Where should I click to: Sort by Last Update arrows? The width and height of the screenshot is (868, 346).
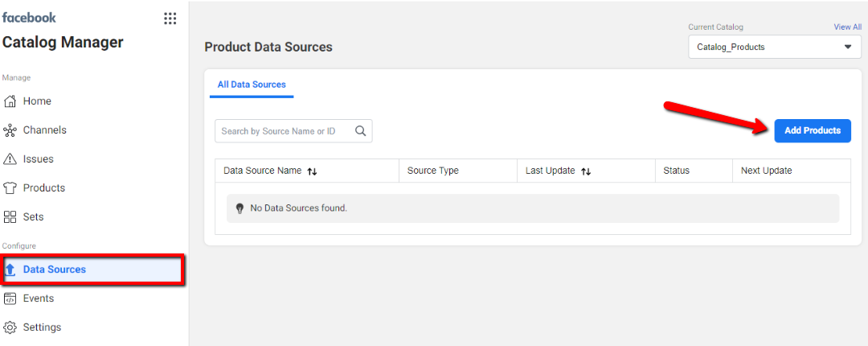pyautogui.click(x=586, y=171)
